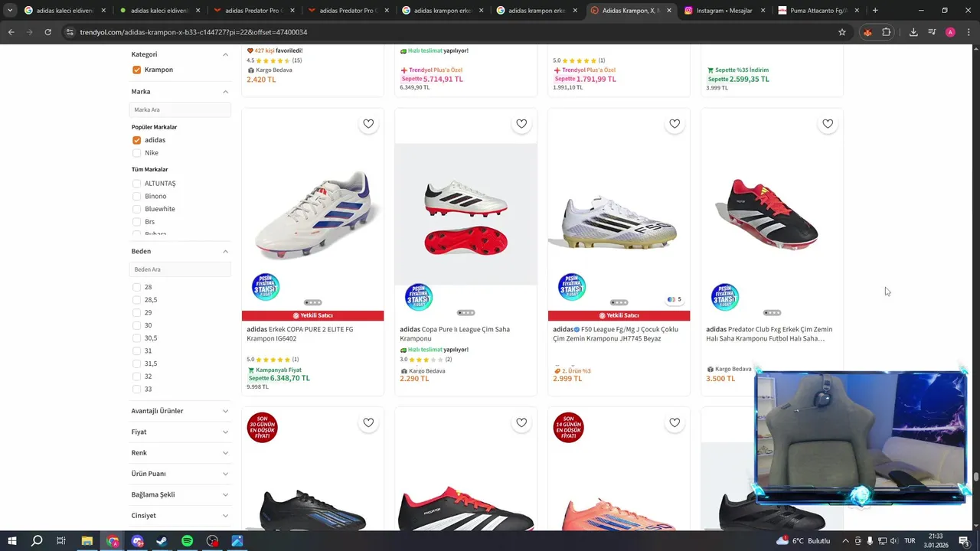Screen dimensions: 980x551
Task: Click the page vertical scrollbar thumb
Action: (x=976, y=477)
